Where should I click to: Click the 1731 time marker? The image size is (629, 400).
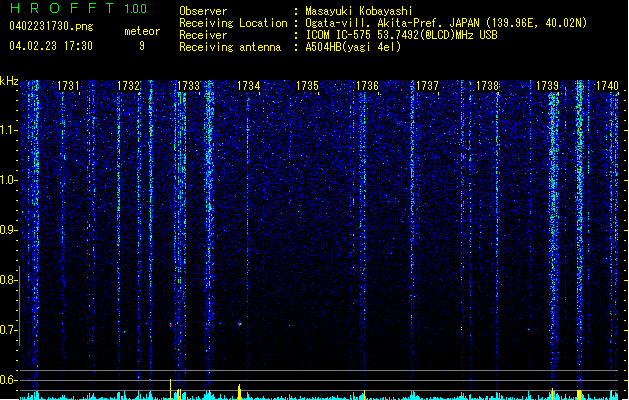pos(68,86)
